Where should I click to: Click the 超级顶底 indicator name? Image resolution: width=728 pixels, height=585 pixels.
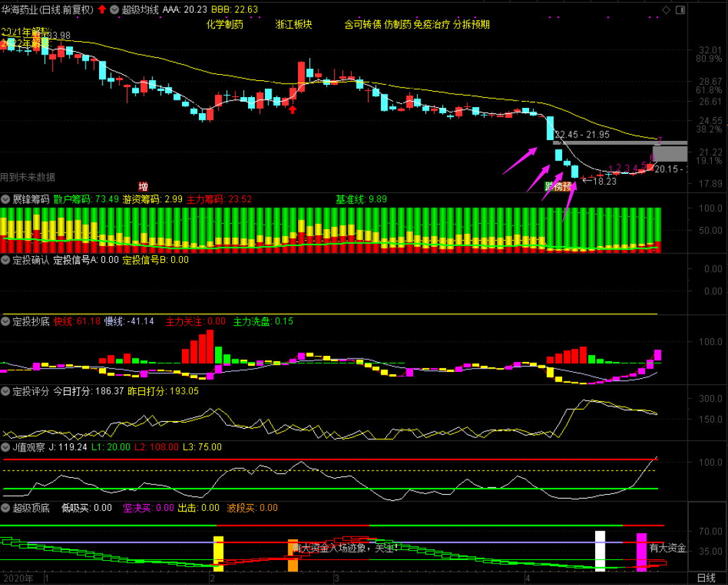tap(30, 508)
